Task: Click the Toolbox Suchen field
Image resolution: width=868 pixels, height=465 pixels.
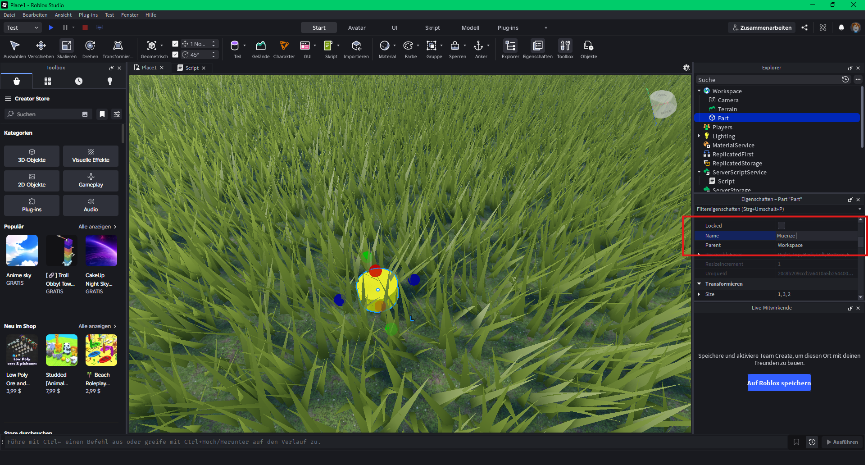Action: click(48, 114)
